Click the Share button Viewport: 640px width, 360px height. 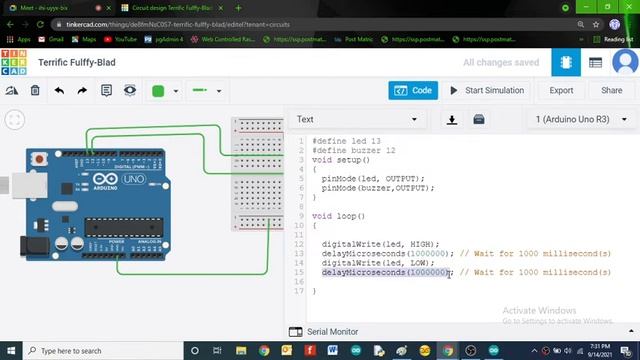tap(611, 90)
